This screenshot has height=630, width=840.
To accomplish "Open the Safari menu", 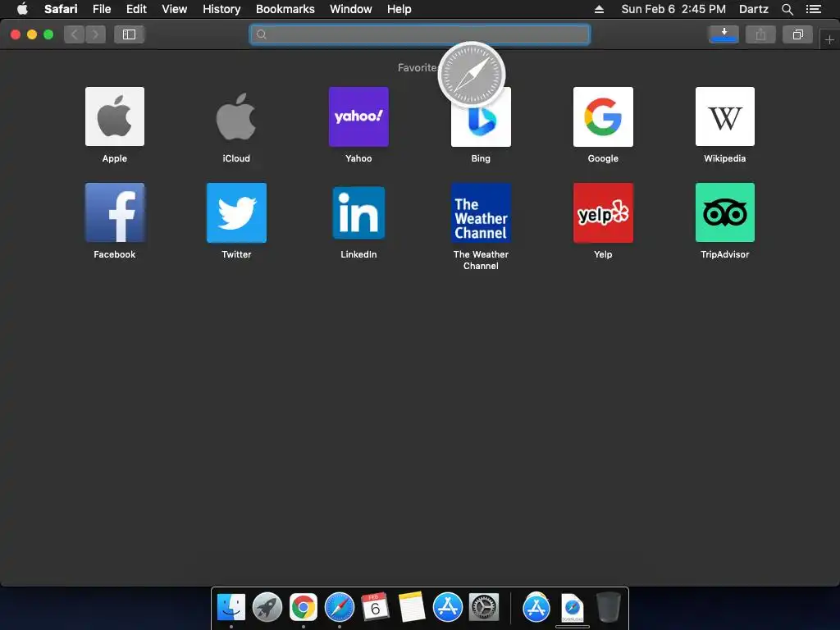I will coord(61,9).
